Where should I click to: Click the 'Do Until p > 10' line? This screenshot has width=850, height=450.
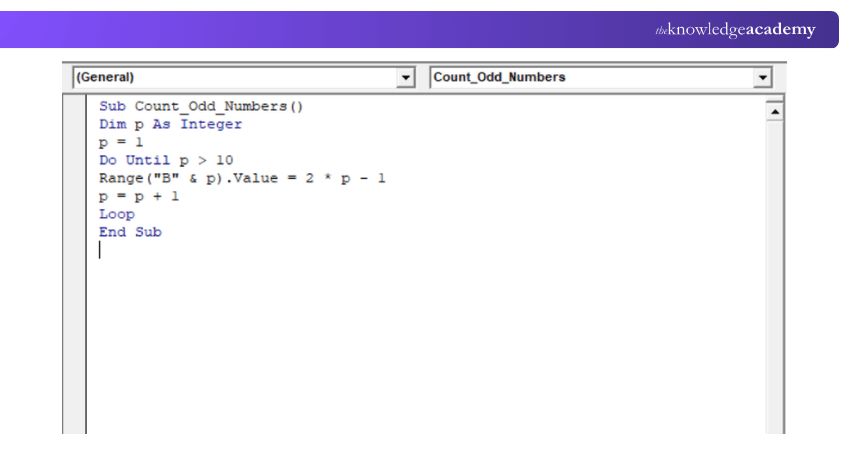(166, 160)
